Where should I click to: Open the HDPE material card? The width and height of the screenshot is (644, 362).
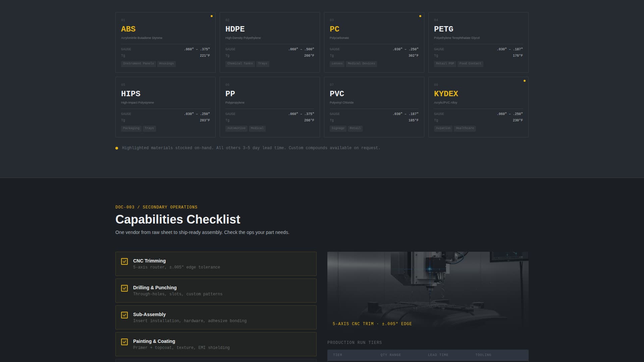[270, 42]
